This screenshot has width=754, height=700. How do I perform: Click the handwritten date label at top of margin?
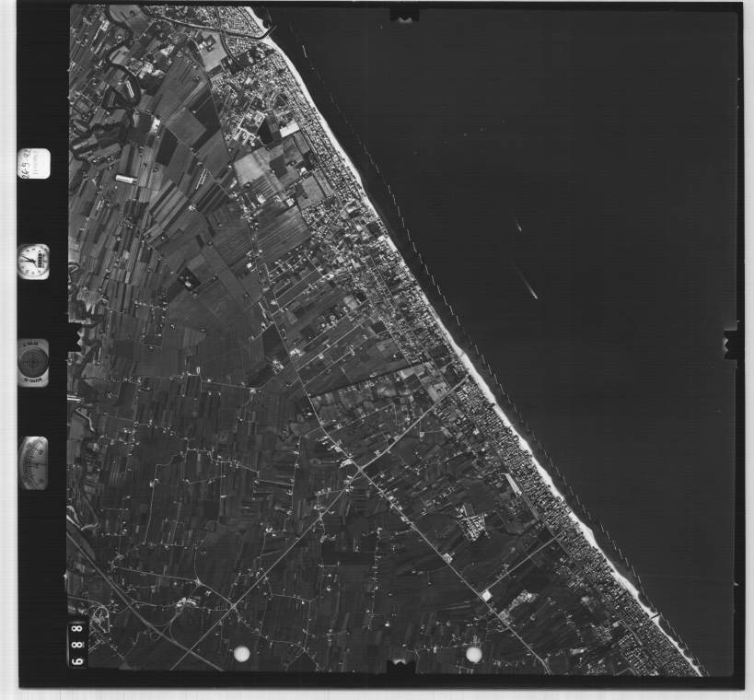click(34, 165)
